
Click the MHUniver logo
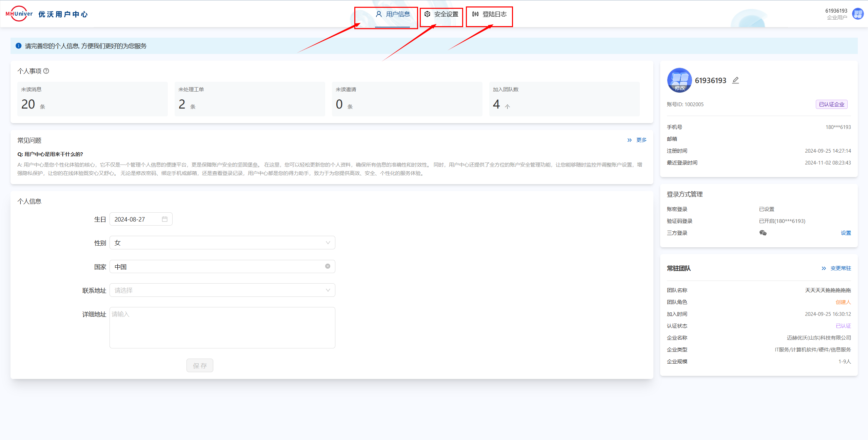(x=19, y=14)
